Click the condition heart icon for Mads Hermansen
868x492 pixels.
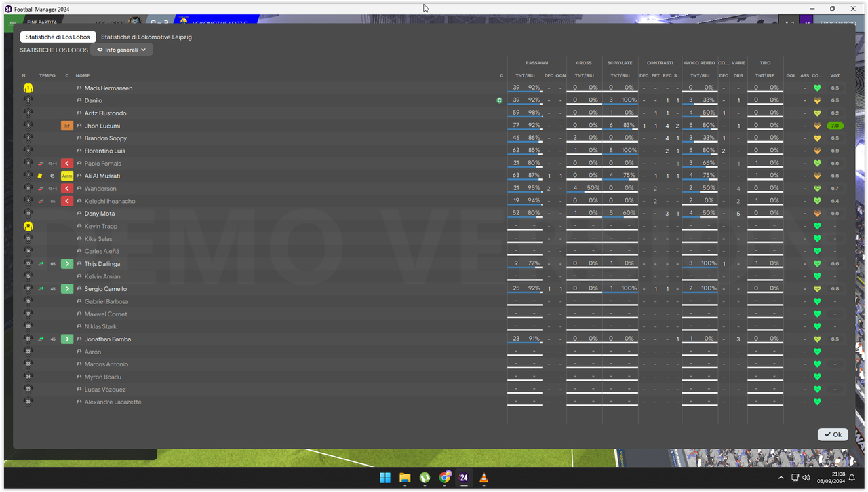coord(817,88)
